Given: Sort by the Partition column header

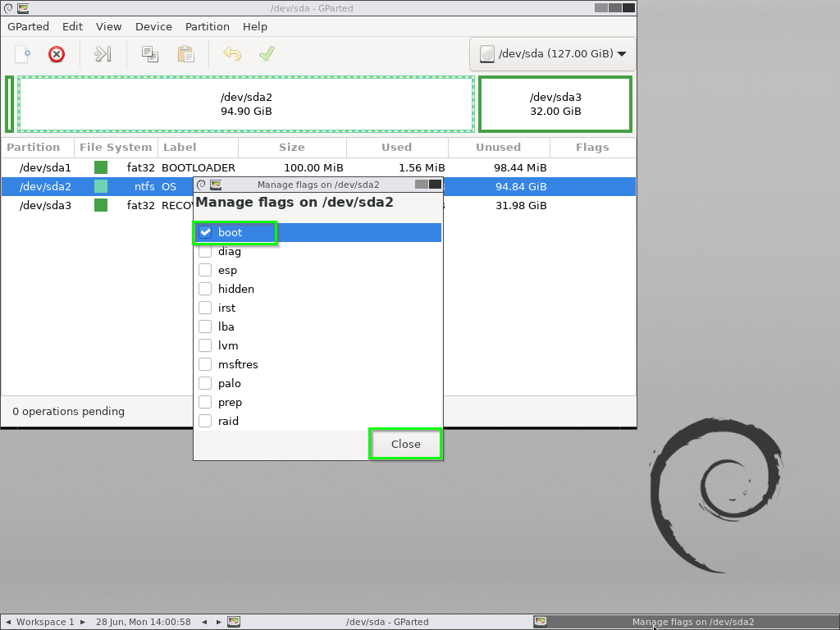Looking at the screenshot, I should [x=38, y=148].
